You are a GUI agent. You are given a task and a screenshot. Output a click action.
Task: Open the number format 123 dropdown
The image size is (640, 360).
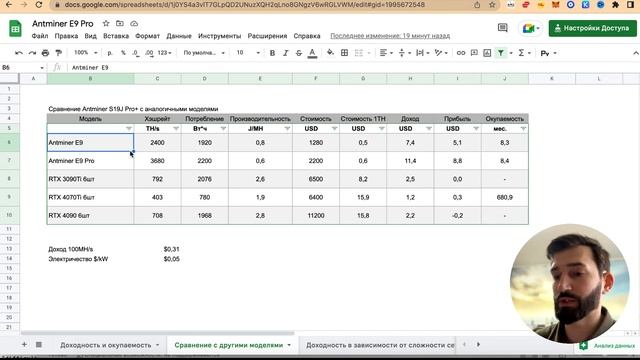pos(164,53)
